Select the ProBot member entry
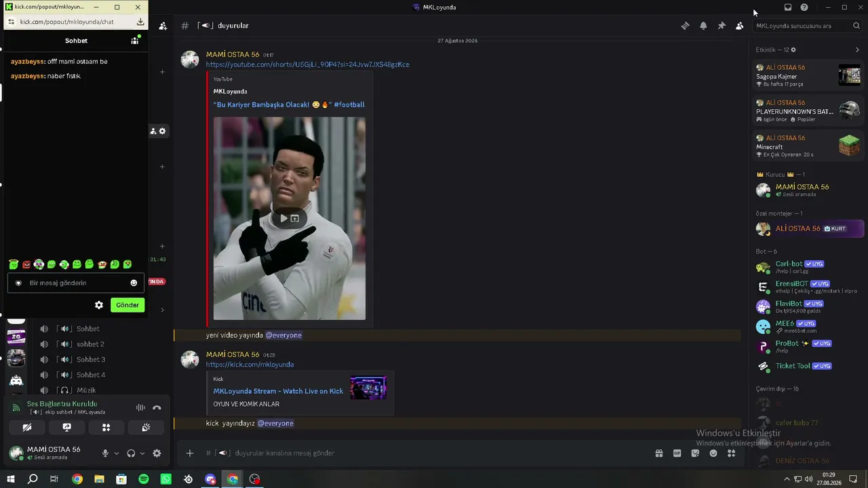The height and width of the screenshot is (488, 868). tap(808, 346)
